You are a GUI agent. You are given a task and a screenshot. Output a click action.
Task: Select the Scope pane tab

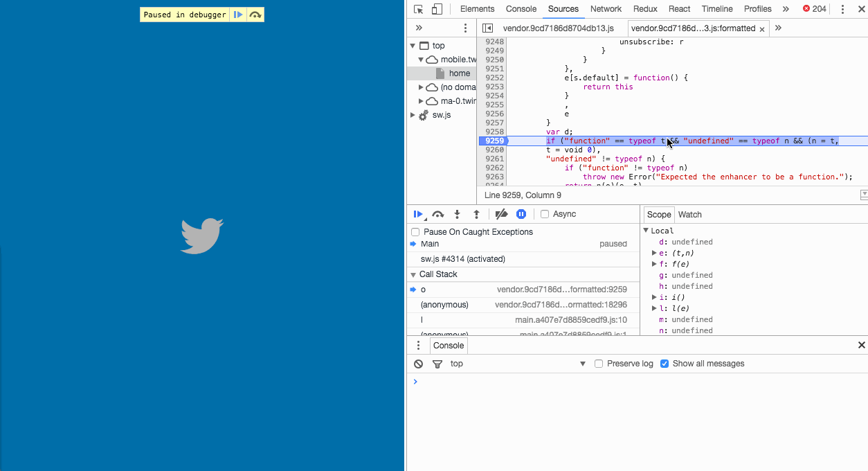(659, 215)
